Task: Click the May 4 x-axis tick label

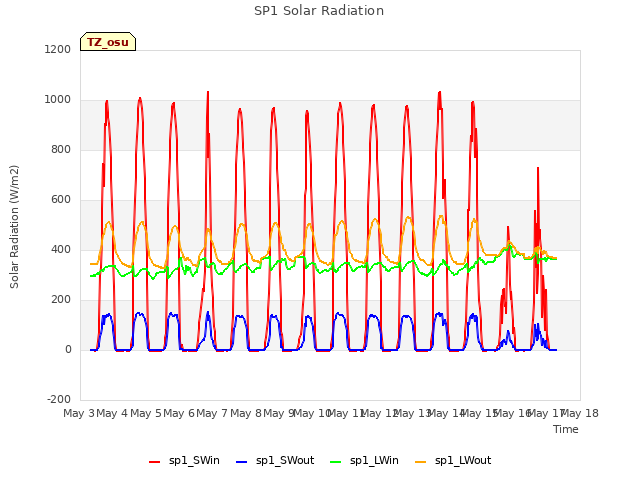Action: click(112, 413)
